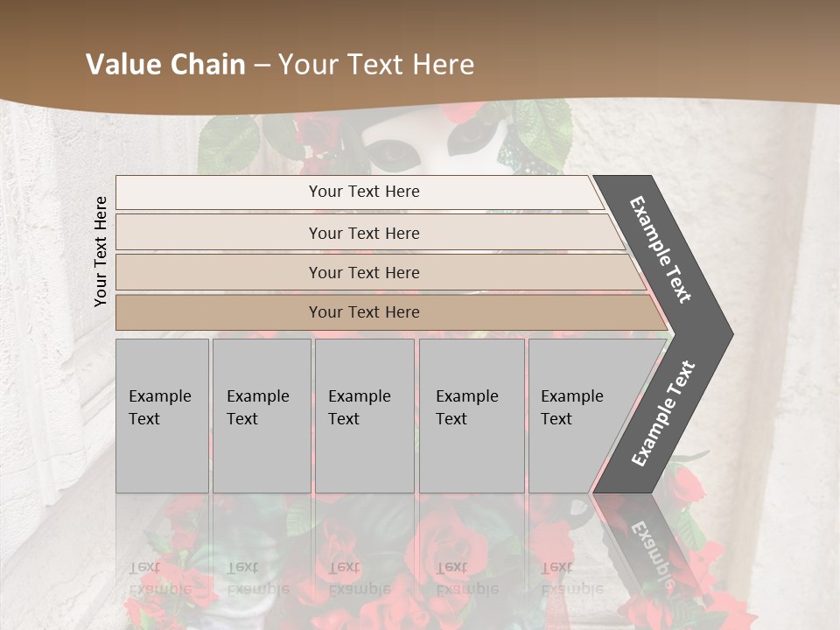Select the vertical rotated 'Your Text Here' label
Image resolution: width=840 pixels, height=630 pixels.
click(x=101, y=251)
